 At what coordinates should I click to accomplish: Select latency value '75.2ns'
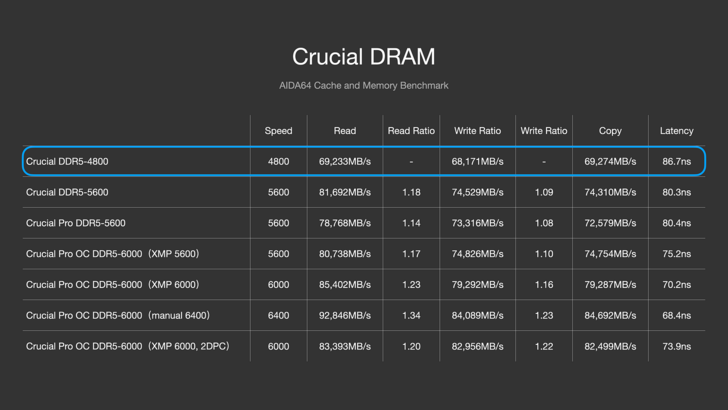tap(676, 254)
